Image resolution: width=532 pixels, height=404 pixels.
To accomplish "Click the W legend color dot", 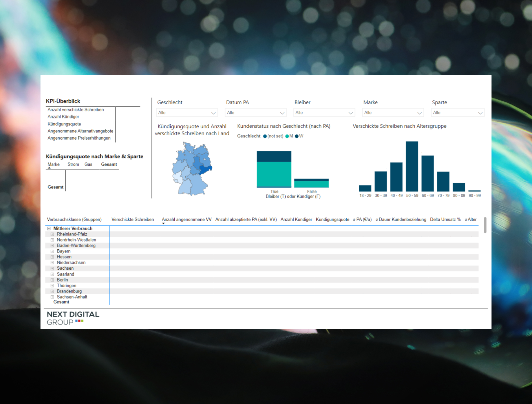I will (297, 136).
